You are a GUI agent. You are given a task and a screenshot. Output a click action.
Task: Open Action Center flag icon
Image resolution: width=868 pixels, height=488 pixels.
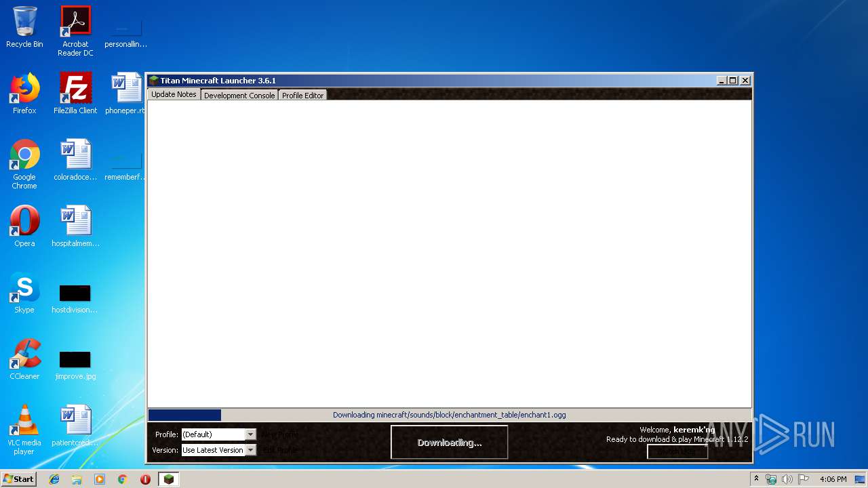803,479
